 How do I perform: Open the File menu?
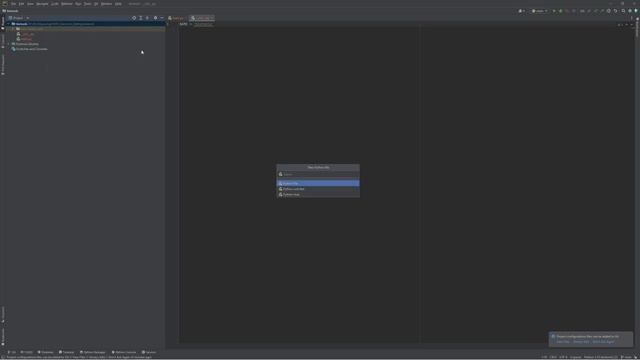tap(13, 4)
